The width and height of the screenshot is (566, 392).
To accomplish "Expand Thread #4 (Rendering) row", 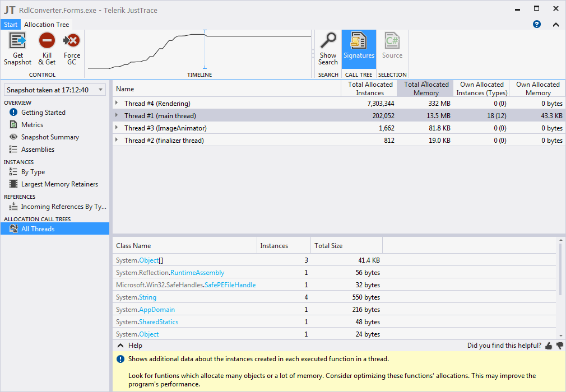I will 117,103.
